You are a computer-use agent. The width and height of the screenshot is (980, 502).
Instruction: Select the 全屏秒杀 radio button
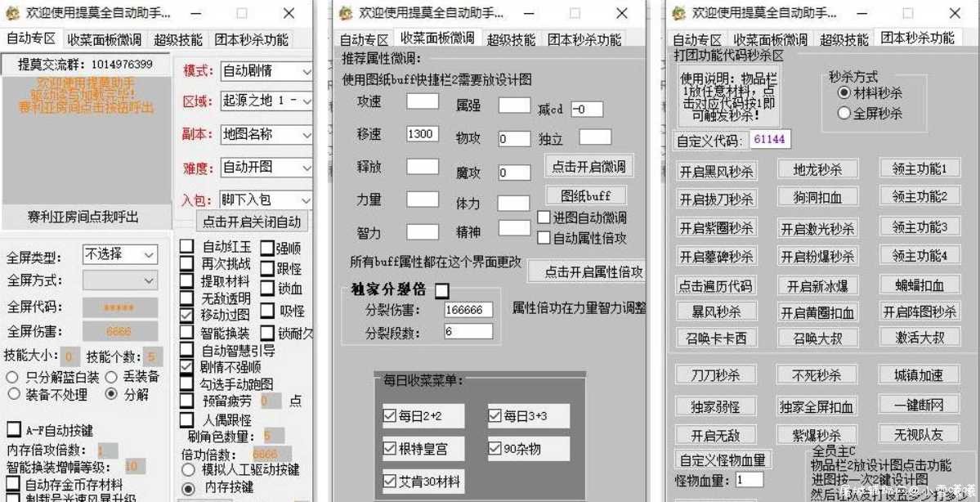pos(844,113)
